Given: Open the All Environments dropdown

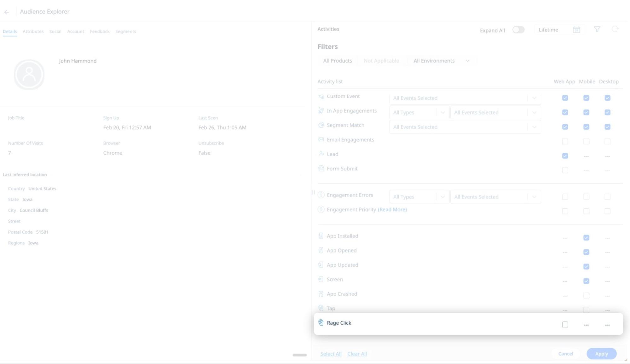Looking at the screenshot, I should click(x=441, y=60).
